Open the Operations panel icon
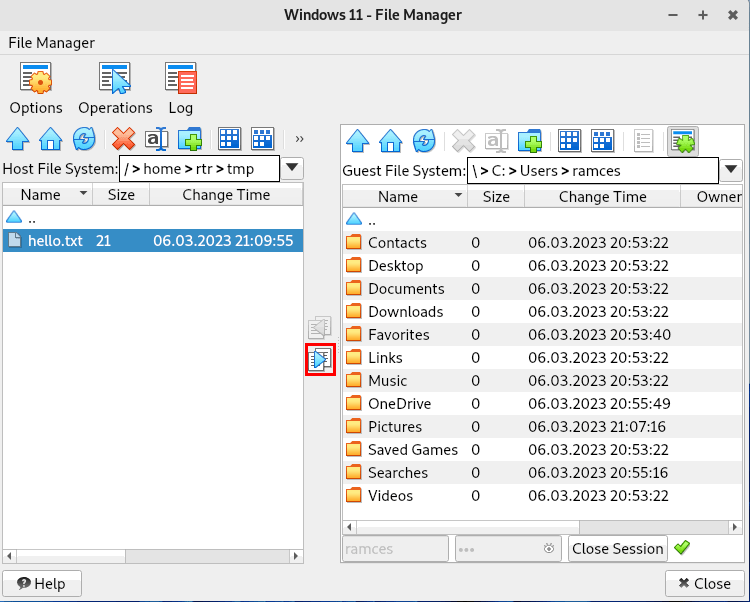 coord(115,78)
